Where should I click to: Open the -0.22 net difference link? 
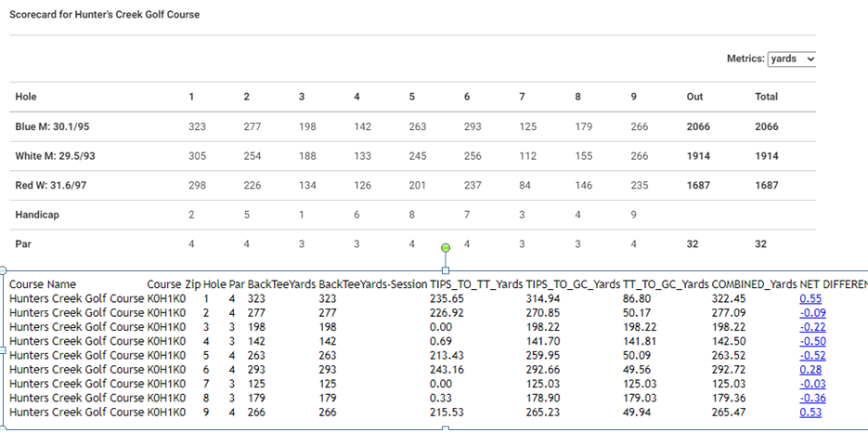tap(812, 327)
